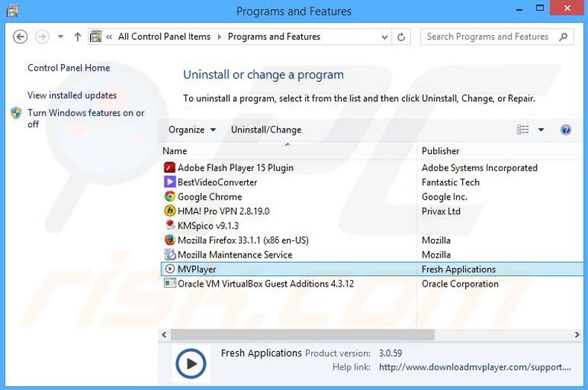Select Google Chrome program name
This screenshot has height=390, width=588.
pos(210,197)
